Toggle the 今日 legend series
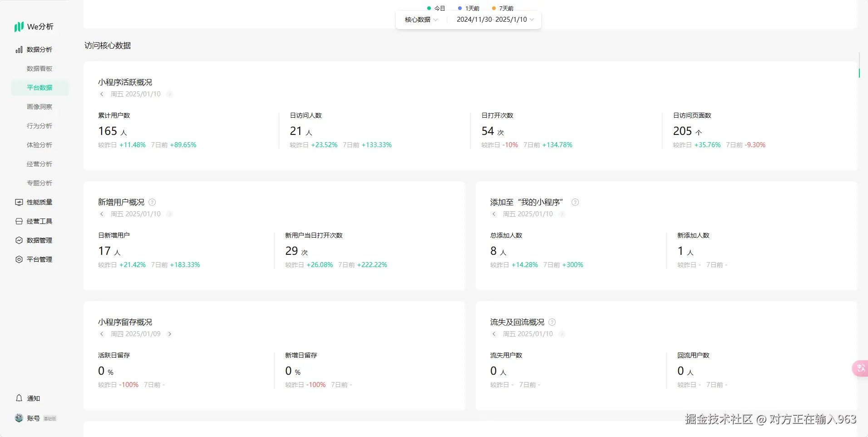 (x=436, y=8)
